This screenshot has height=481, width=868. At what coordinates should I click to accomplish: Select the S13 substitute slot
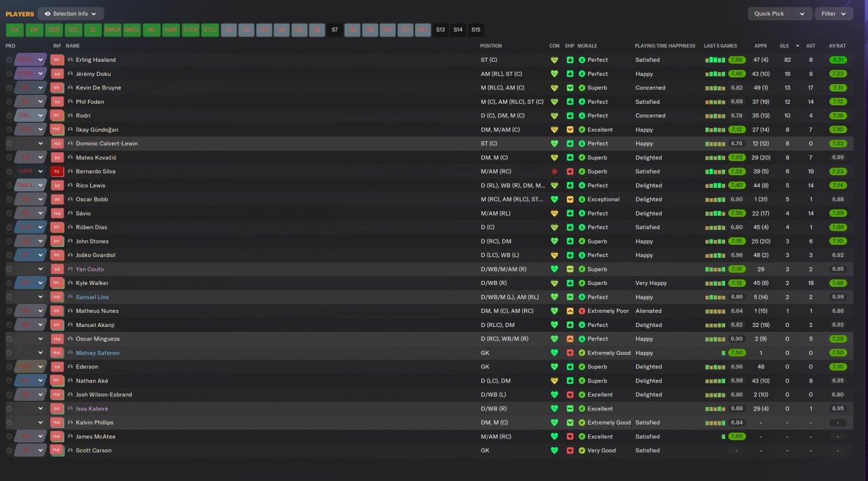click(x=441, y=30)
